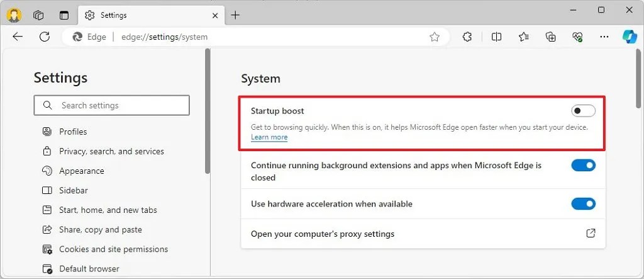This screenshot has width=644, height=279.
Task: Open the Workspaces icon in title bar
Action: (x=38, y=15)
